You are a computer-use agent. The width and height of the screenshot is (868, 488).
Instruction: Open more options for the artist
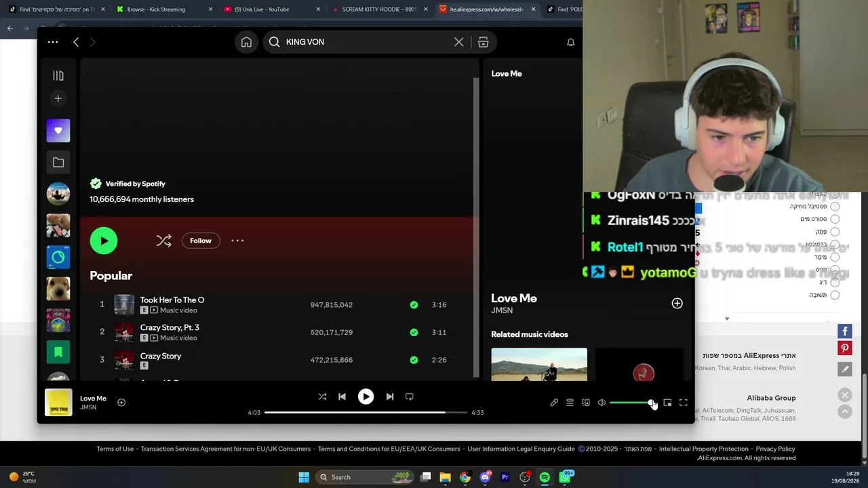[x=237, y=241]
